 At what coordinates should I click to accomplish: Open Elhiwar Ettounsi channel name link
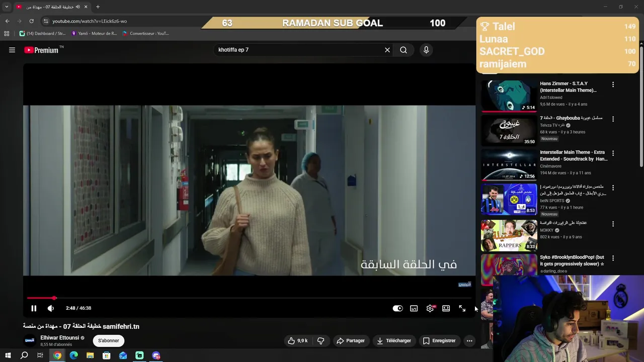pos(59,338)
